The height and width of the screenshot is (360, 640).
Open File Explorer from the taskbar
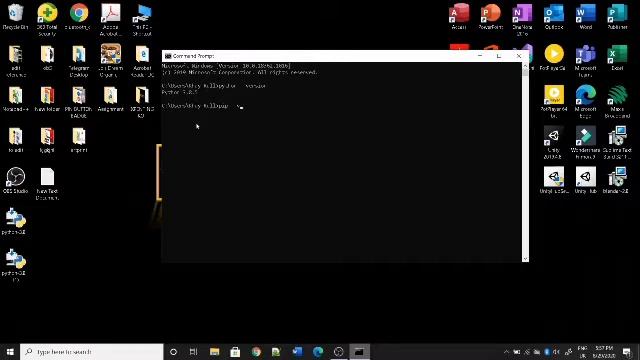click(214, 352)
